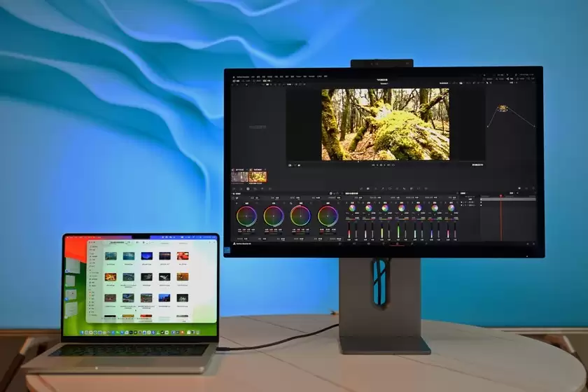Screen dimensions: 588x392
Task: Open the Media page in Resolve's page bar
Action: point(340,244)
